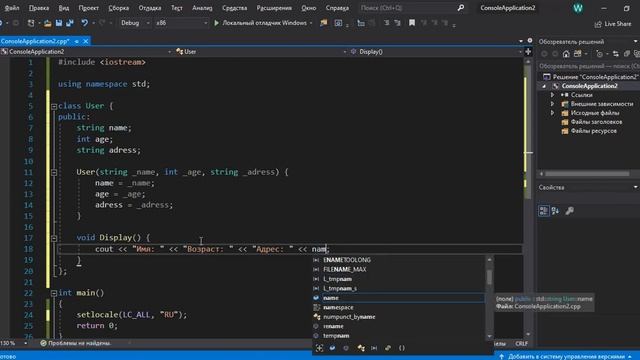Click the property pages wrench icon
The image size is (640, 360).
click(x=569, y=211)
